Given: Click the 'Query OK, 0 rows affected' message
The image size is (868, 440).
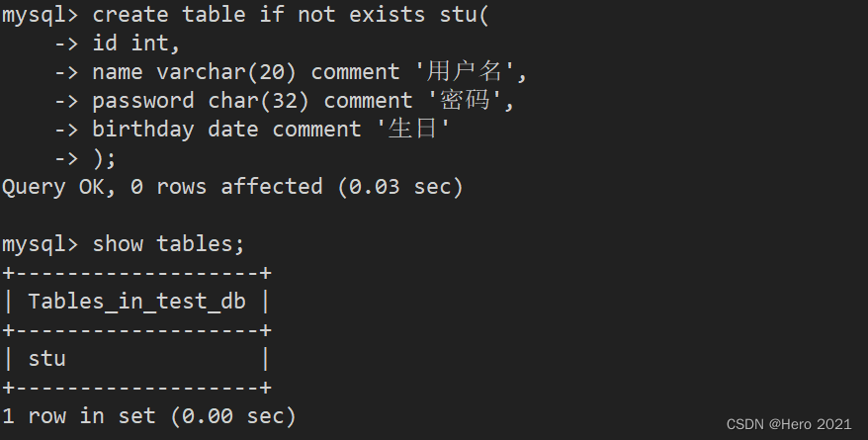Looking at the screenshot, I should [x=162, y=187].
